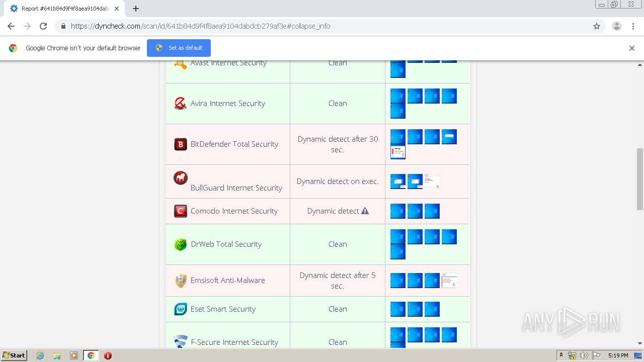
Task: Open Avira's fourth screenshot thumbnail
Action: 449,96
